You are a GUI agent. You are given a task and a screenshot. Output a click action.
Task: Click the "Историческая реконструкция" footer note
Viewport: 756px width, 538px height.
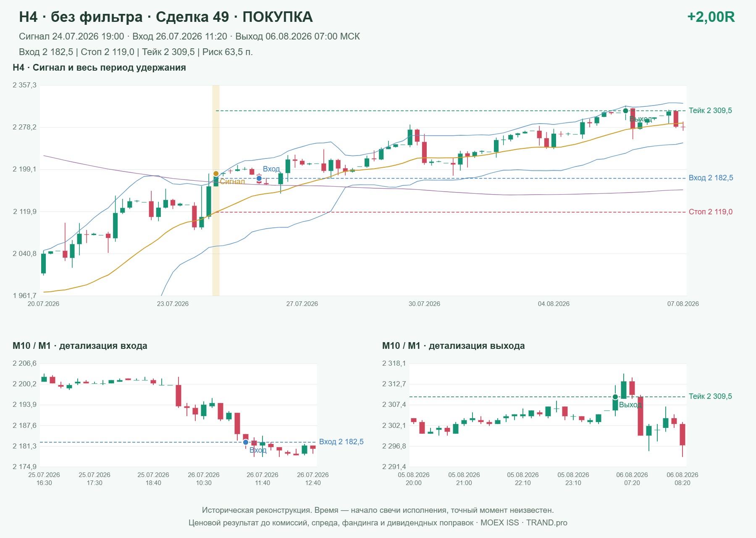pos(378,510)
